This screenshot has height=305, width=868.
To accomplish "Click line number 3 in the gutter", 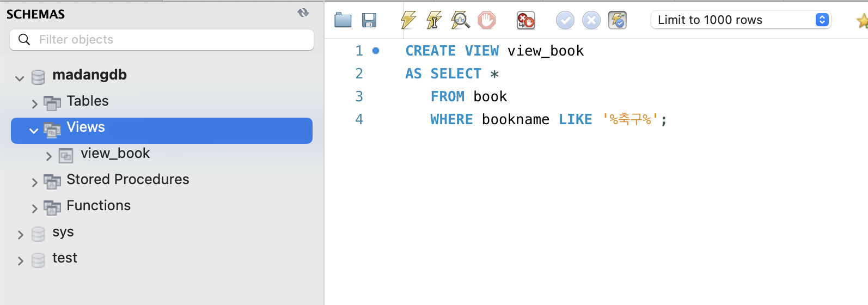I will click(x=359, y=96).
